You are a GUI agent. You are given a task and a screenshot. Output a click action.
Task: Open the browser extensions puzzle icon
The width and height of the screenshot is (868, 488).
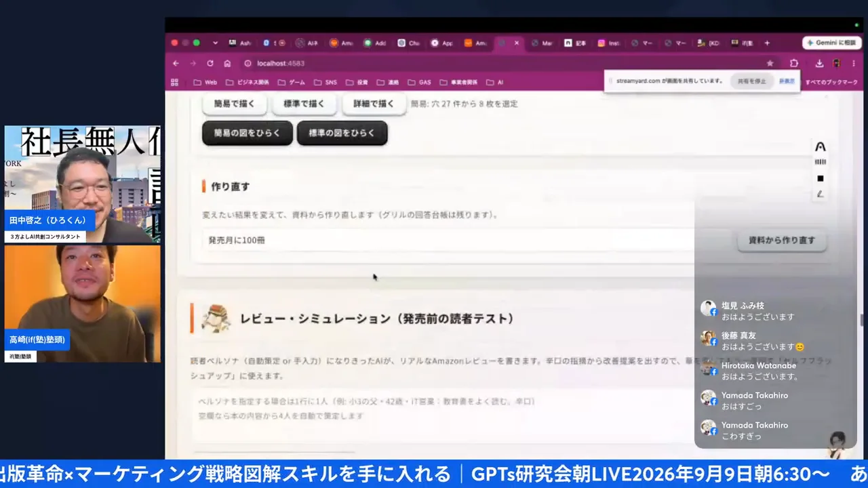[794, 63]
